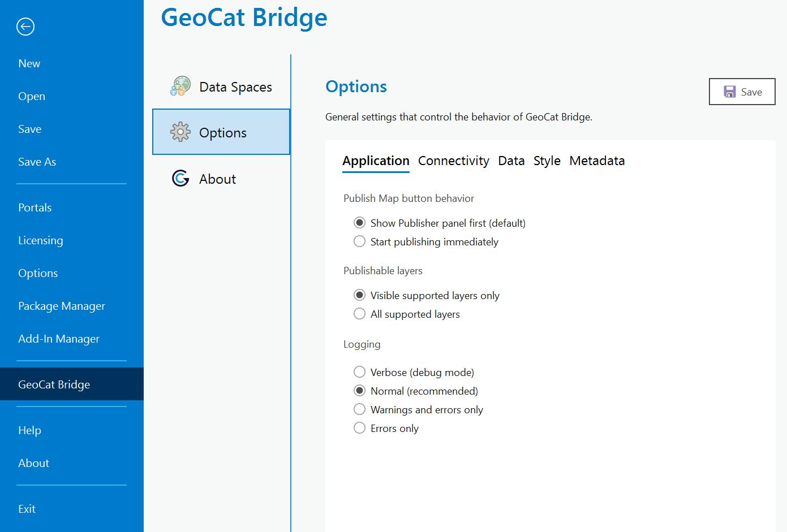This screenshot has height=532, width=787.
Task: Click the Data Spaces globe icon
Action: 180,86
